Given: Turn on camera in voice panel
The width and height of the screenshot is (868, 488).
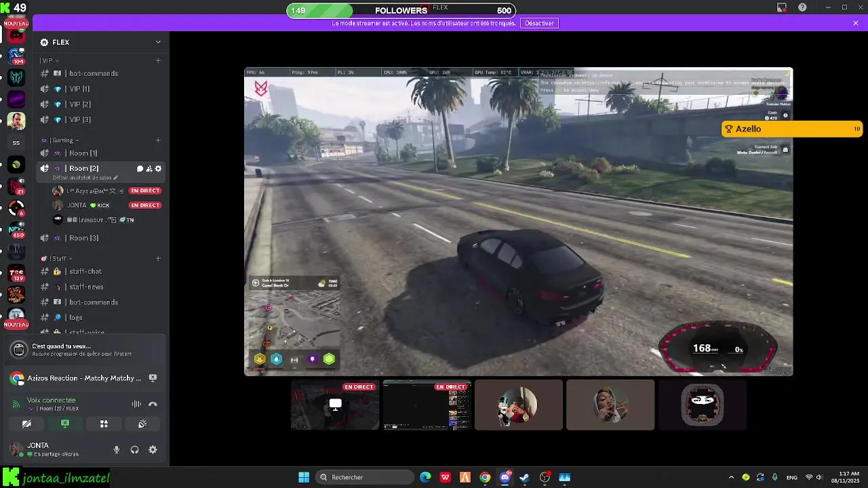Looking at the screenshot, I should click(x=26, y=424).
